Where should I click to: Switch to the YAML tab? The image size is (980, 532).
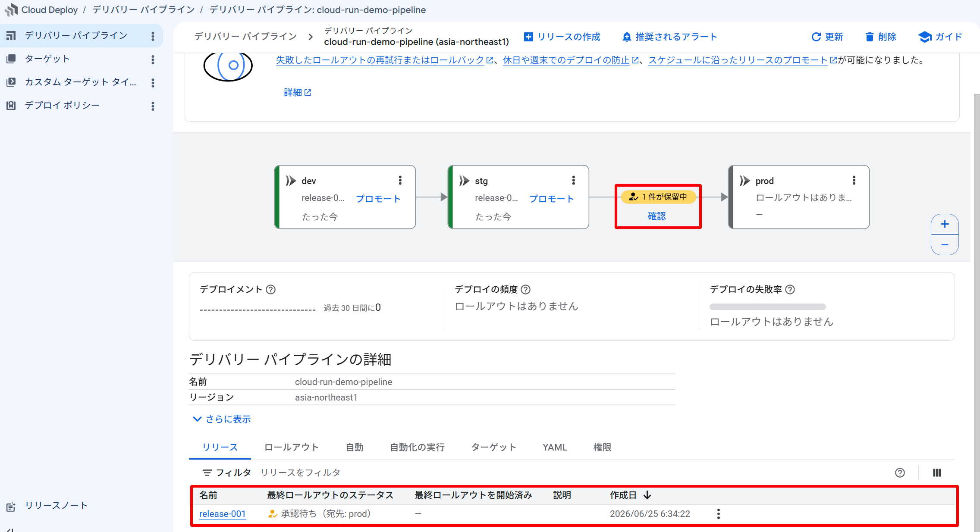point(555,448)
